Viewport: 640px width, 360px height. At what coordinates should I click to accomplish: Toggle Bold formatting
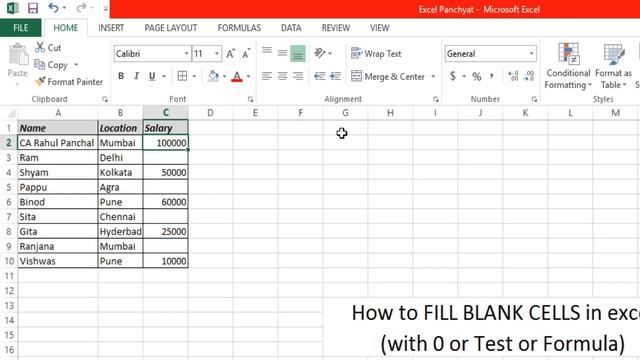(x=121, y=76)
